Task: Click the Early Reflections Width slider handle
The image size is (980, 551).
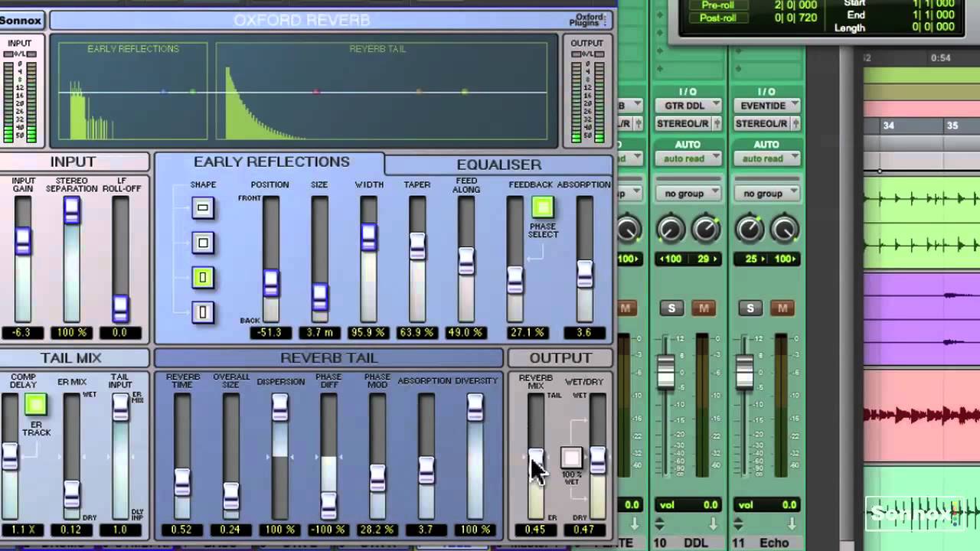Action: [368, 237]
